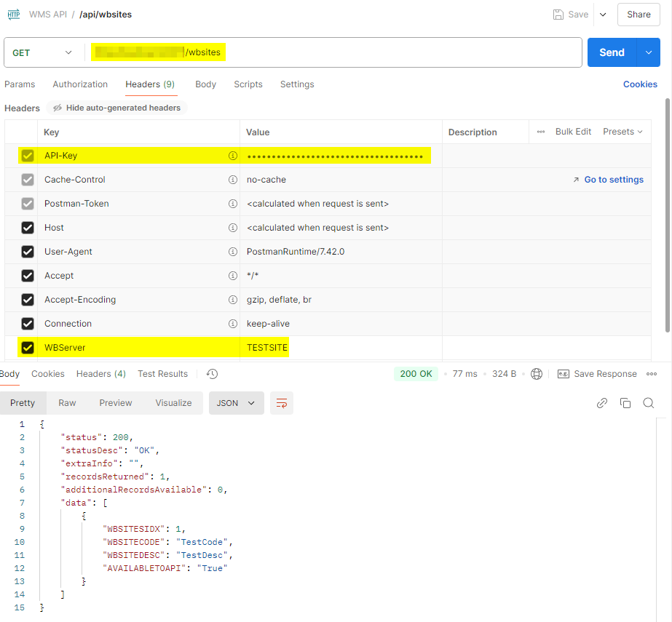Click Hide auto-generated headers
Image resolution: width=672 pixels, height=622 pixels.
[117, 108]
